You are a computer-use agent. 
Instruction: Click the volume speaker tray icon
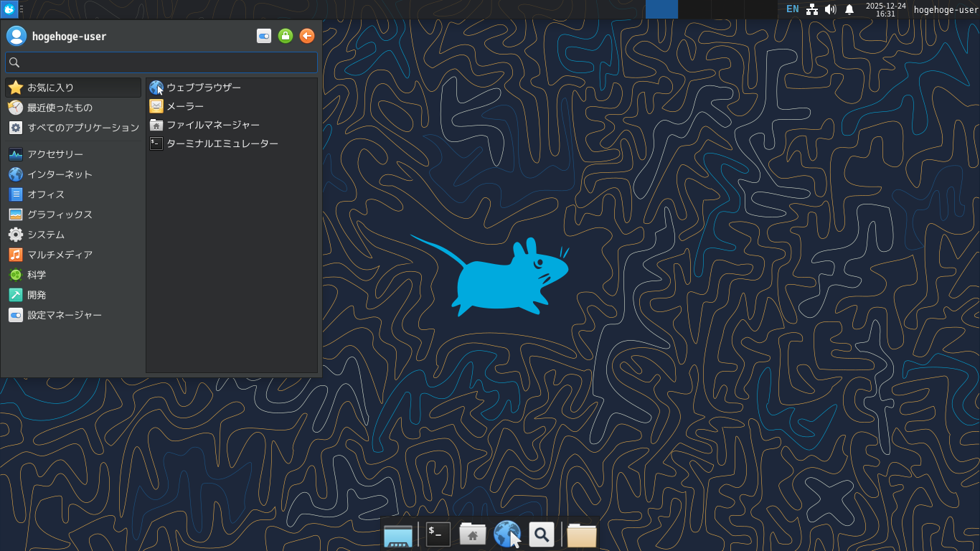[831, 9]
